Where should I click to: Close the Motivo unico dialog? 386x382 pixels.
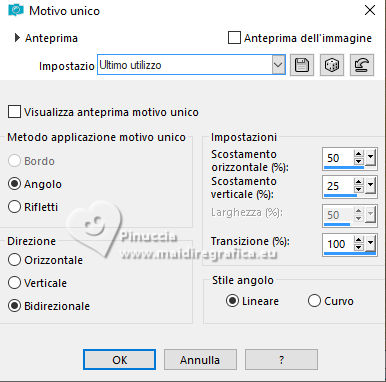pyautogui.click(x=370, y=10)
